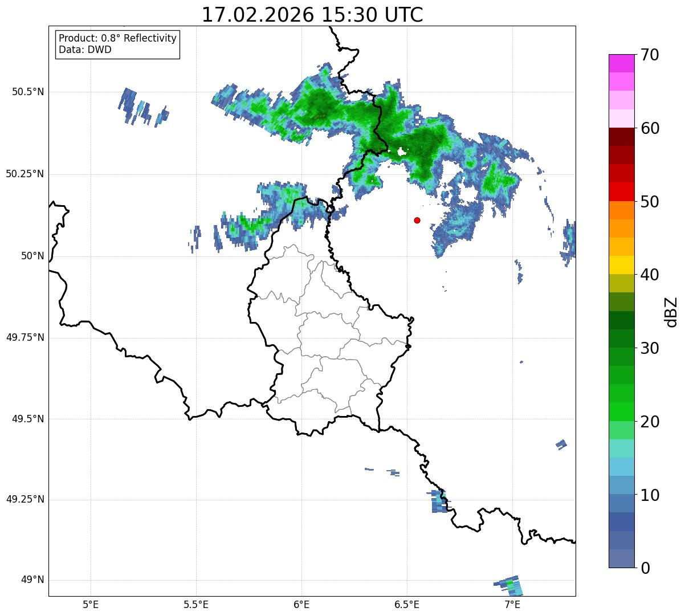Image resolution: width=685 pixels, height=616 pixels.
Task: Click the 6.5°E longitude tick label
Action: tap(407, 603)
